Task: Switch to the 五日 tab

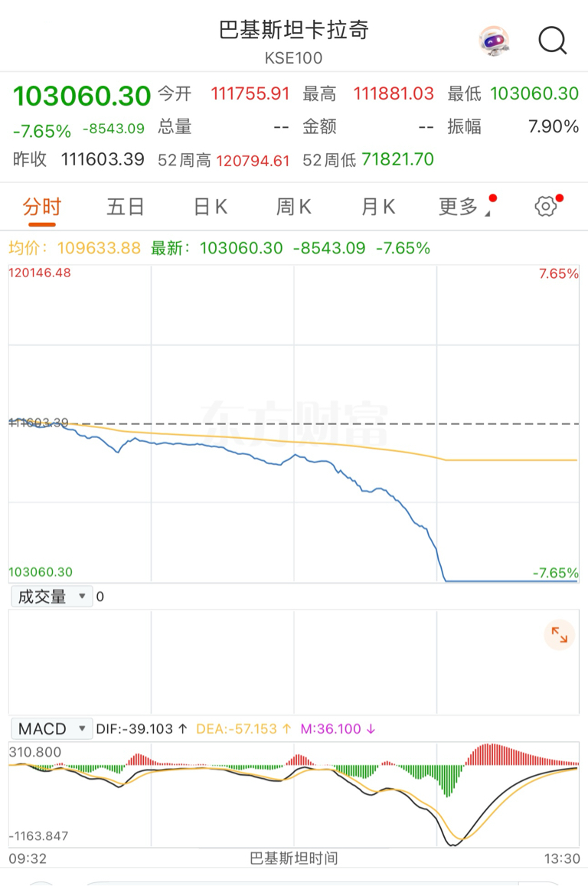Action: tap(126, 207)
